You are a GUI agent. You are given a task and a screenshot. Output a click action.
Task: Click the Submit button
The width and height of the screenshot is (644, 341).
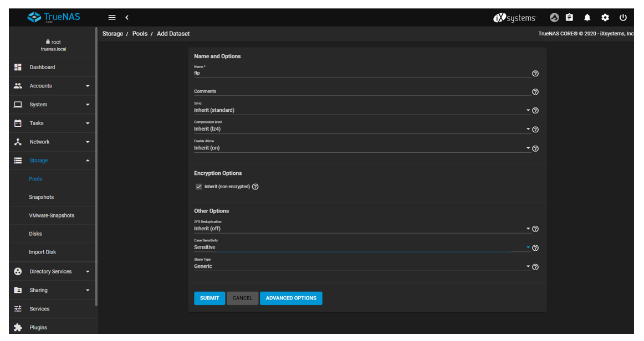click(209, 298)
